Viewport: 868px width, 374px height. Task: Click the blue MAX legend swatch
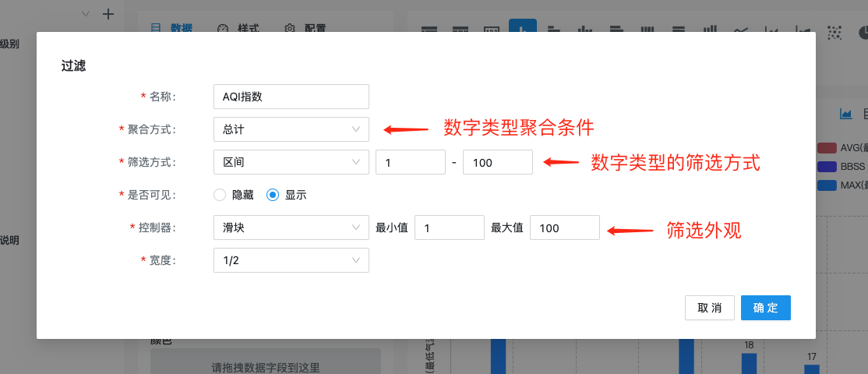(827, 185)
